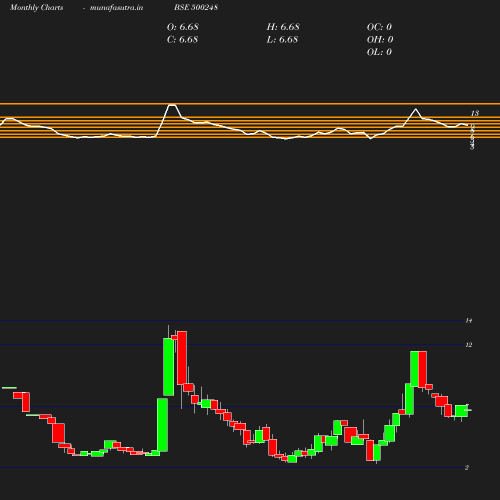The image size is (500, 500).
Task: Click the 12 price axis label
Action: 469,345
